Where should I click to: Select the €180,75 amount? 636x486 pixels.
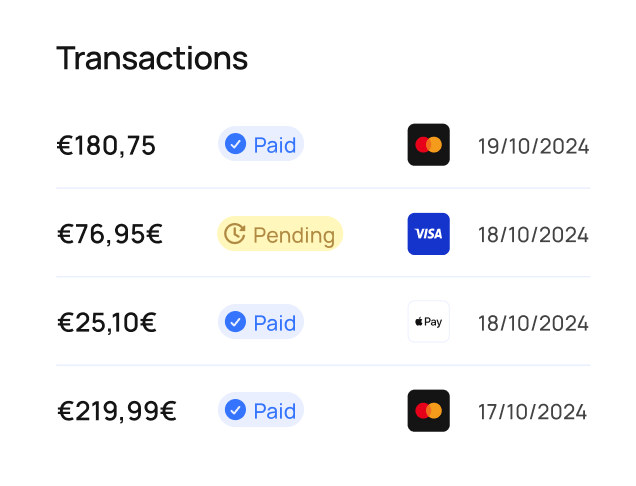click(x=106, y=146)
